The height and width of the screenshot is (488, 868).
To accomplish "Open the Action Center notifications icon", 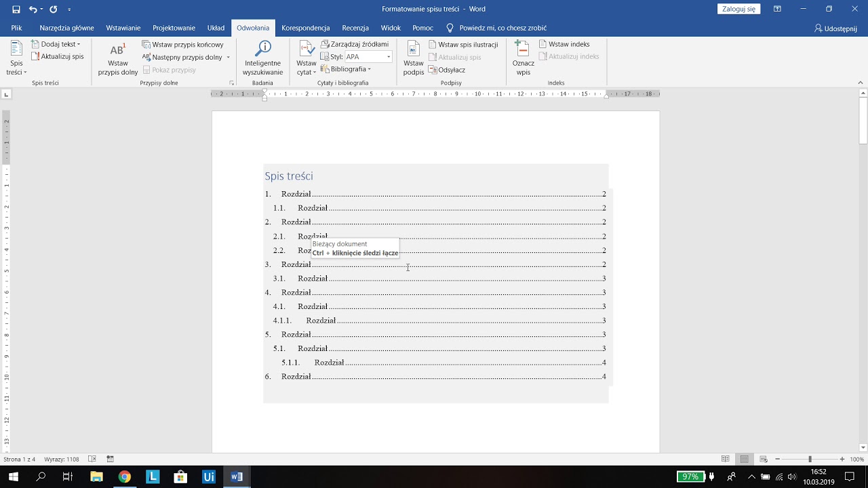I will (x=850, y=476).
